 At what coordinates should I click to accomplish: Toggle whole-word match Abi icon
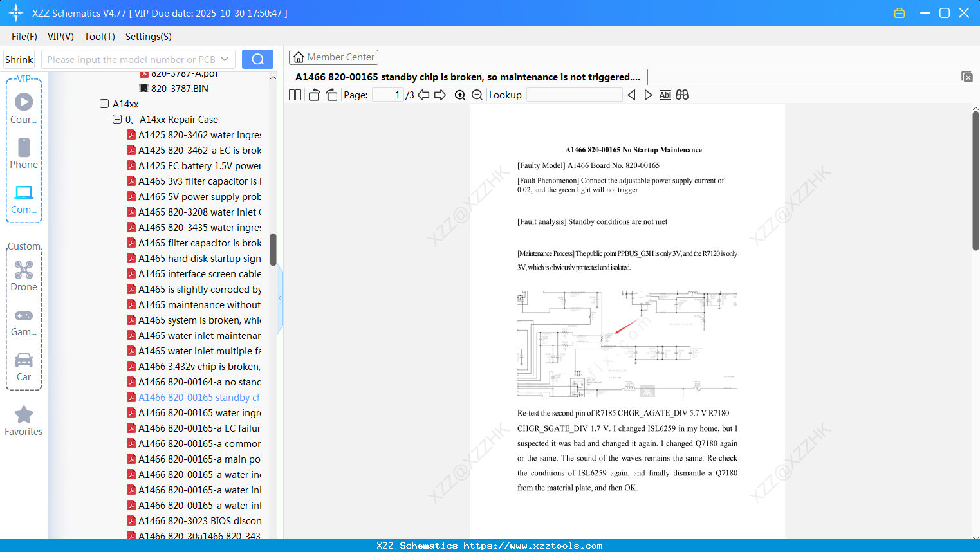(665, 95)
